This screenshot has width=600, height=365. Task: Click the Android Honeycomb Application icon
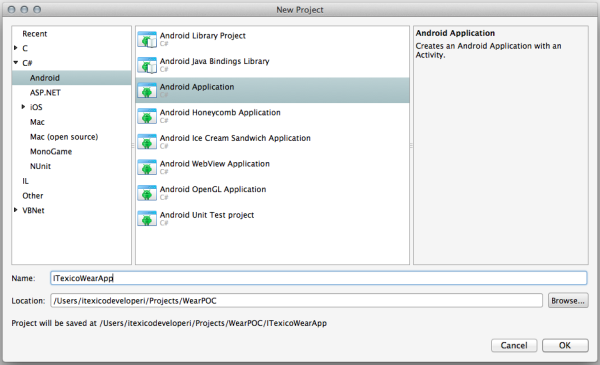click(147, 116)
